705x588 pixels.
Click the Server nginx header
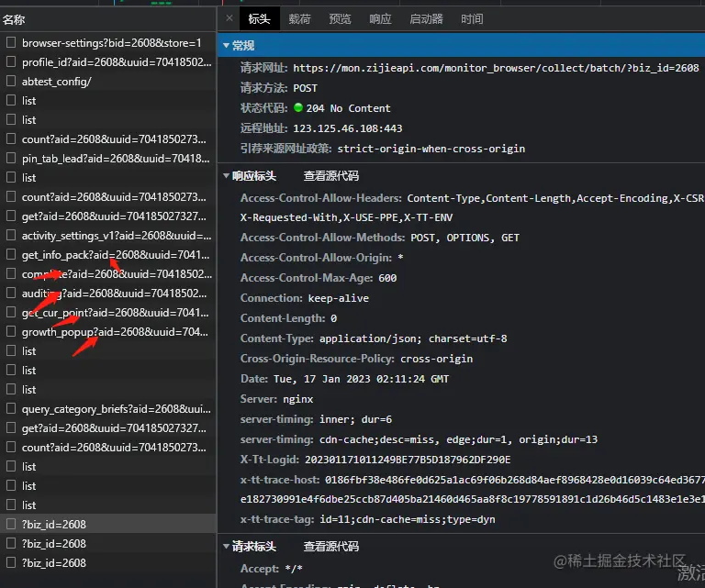coord(276,399)
